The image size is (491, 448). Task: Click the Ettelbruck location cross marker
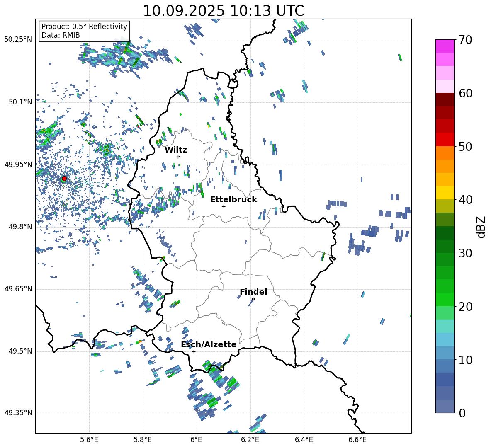point(224,206)
